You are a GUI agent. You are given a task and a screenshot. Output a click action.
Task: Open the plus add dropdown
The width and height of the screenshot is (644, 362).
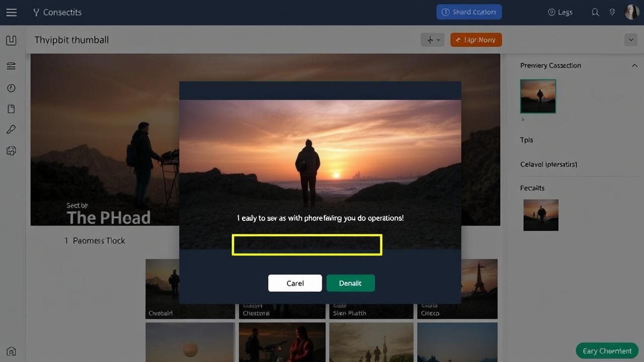432,40
